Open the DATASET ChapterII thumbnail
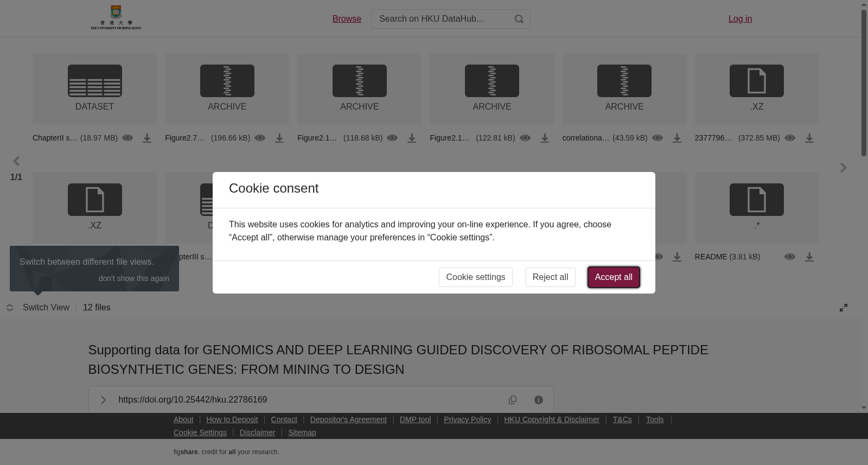 [x=94, y=89]
